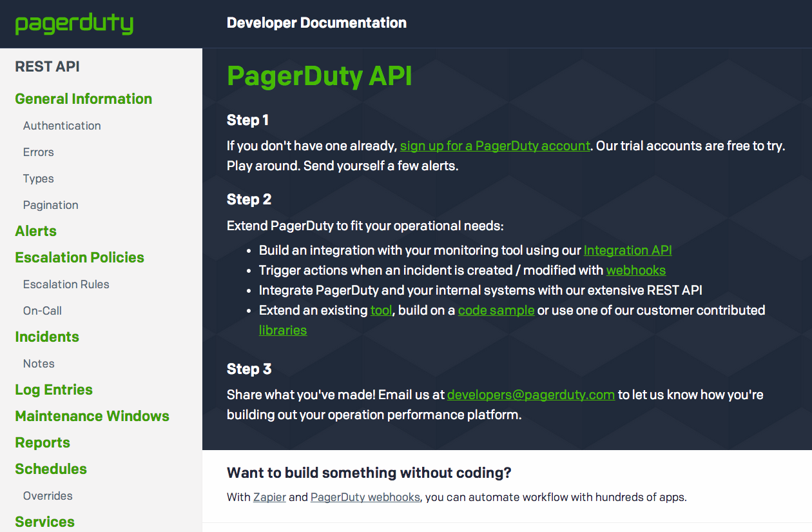
Task: Open the Authentication sidebar page
Action: point(62,126)
